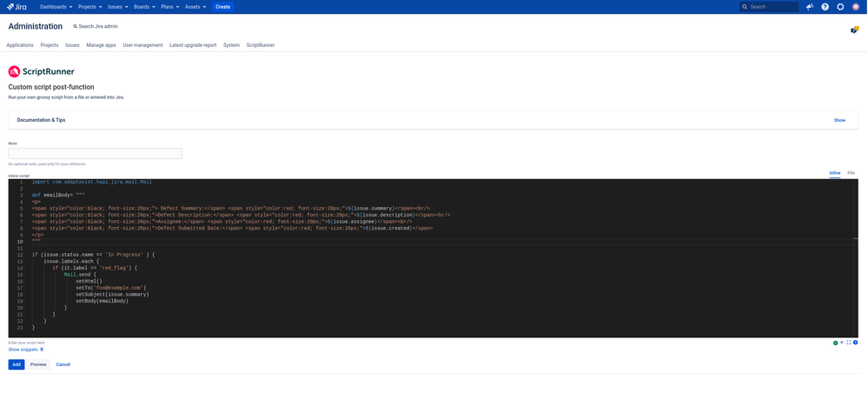Show the Documentation & Tips panel
868x393 pixels.
click(839, 120)
